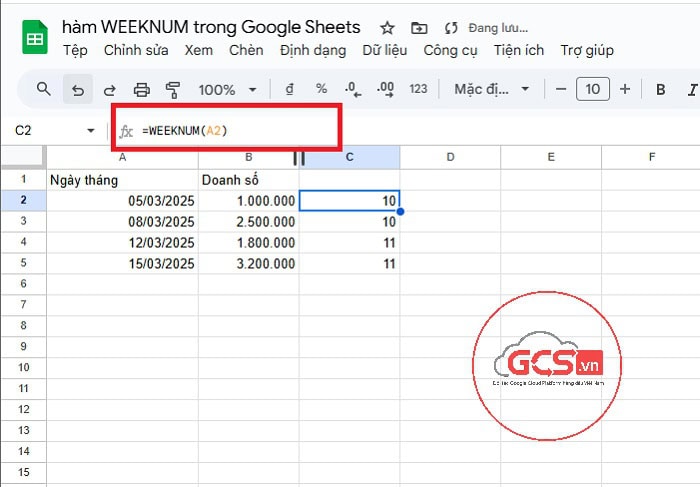Viewport: 700px width, 487px height.
Task: Click the formula bar containing =WEEKNUM(A2)
Action: 230,131
